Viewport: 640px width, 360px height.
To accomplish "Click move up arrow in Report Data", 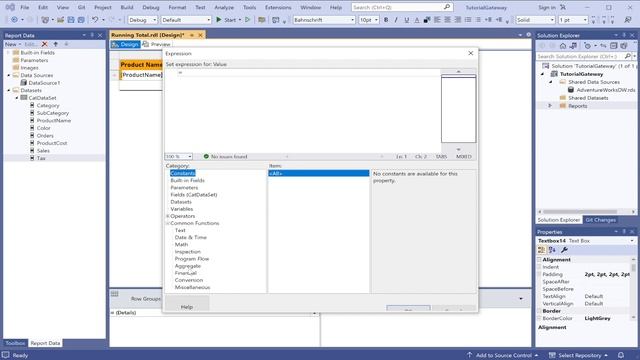I will point(56,44).
